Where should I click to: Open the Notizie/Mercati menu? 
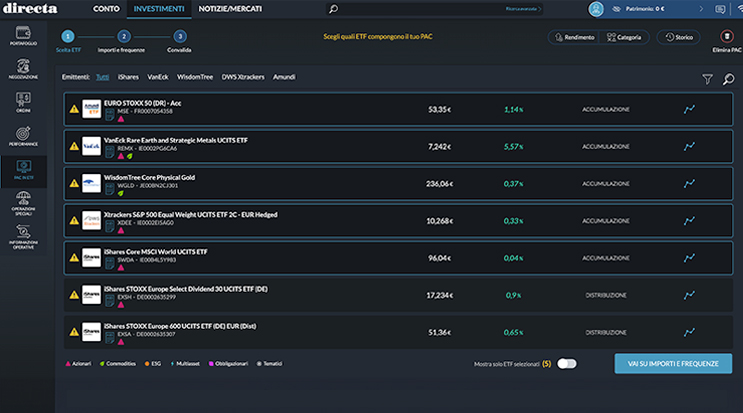coord(230,9)
